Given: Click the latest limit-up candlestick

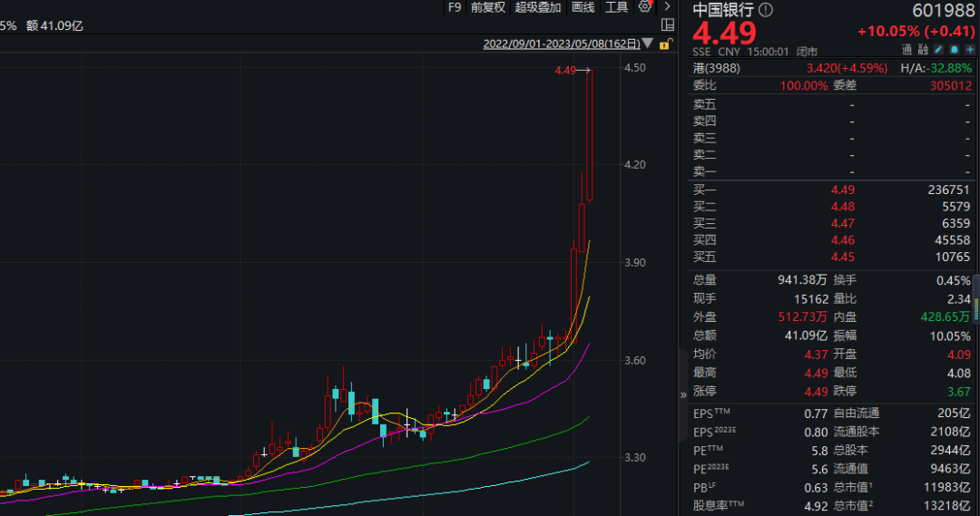Looking at the screenshot, I should pyautogui.click(x=590, y=135).
